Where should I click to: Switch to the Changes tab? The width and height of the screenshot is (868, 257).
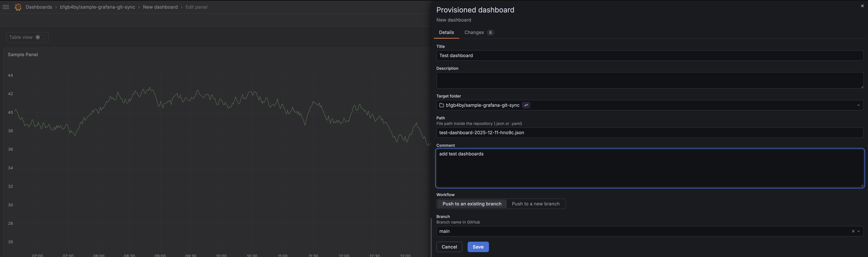click(x=474, y=32)
